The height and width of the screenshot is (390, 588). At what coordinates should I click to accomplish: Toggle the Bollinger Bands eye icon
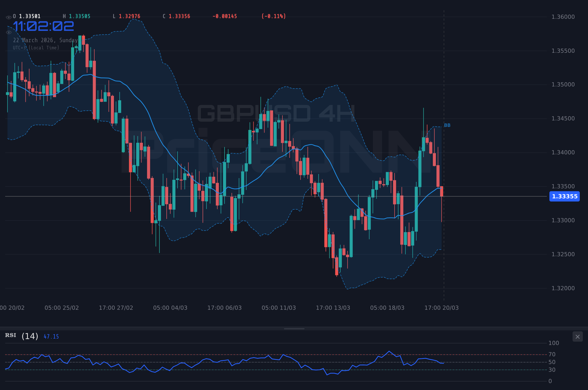(8, 32)
